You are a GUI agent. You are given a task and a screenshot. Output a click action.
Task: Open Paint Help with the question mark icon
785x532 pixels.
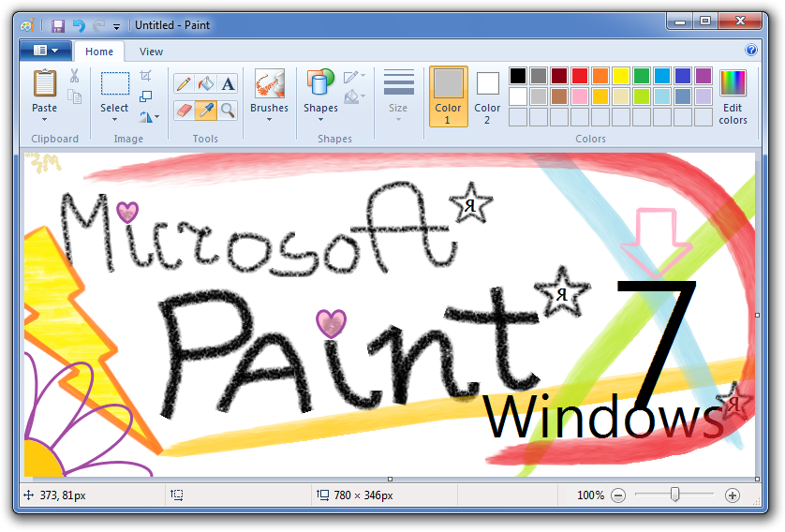[x=751, y=51]
